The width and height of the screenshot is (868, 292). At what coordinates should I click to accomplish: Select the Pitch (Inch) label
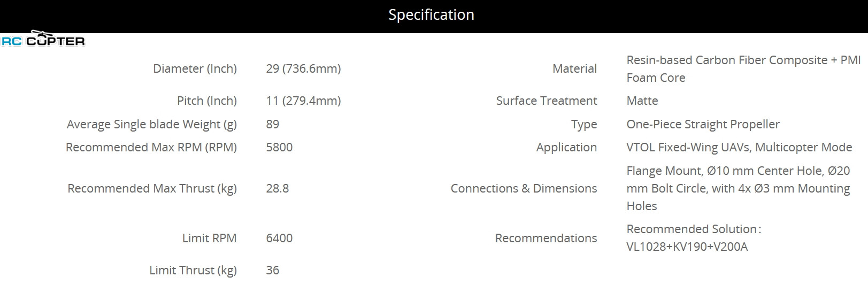(206, 101)
